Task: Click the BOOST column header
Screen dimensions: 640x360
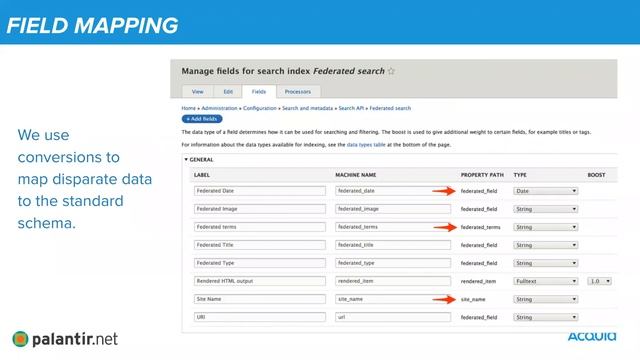Action: click(596, 175)
